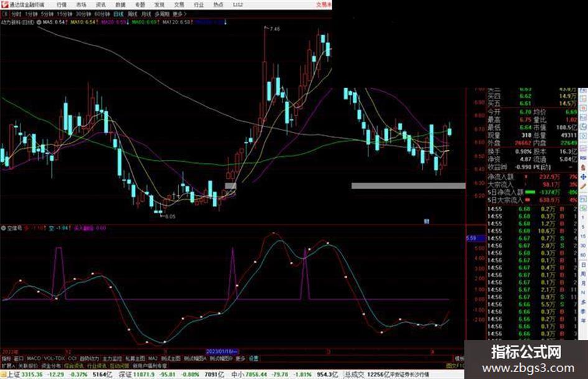
Task: Select the MA2 indicator tab
Action: click(152, 358)
